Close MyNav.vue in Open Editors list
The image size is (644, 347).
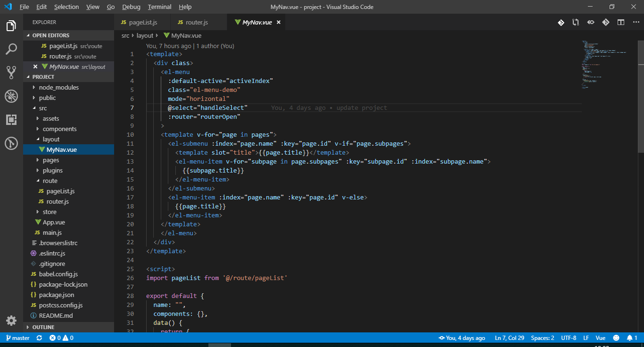tap(35, 66)
